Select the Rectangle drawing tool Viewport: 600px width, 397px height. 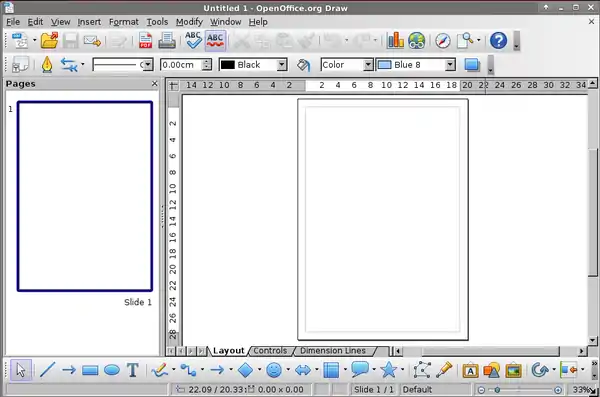90,370
